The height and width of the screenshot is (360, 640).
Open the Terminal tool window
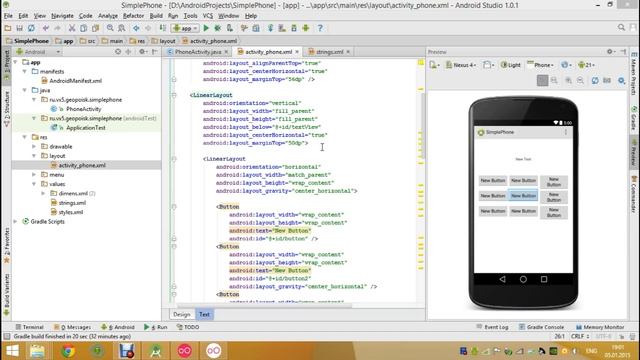pyautogui.click(x=29, y=327)
